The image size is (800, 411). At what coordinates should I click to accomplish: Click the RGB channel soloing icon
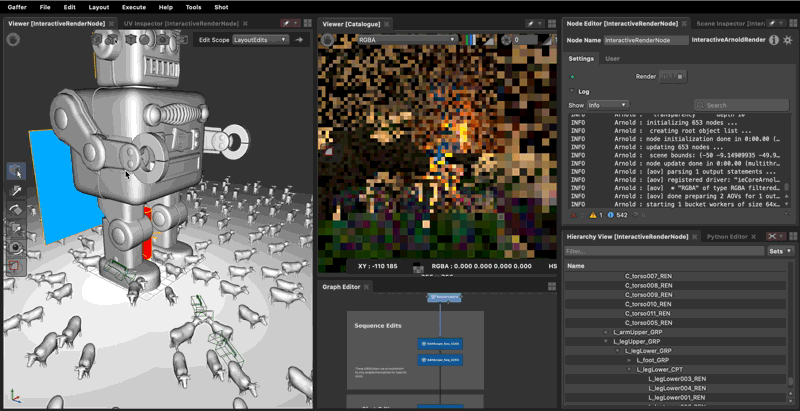471,40
